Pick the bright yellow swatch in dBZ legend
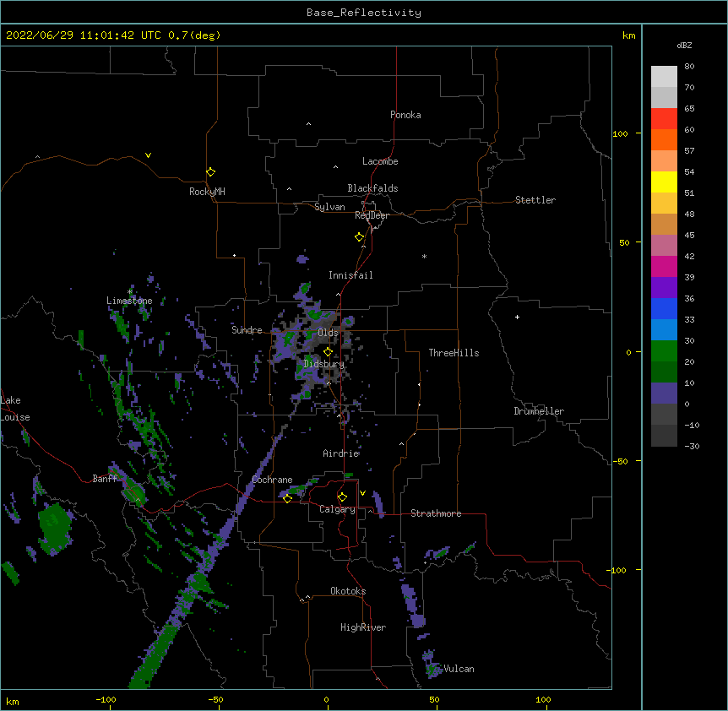The image size is (728, 711). [664, 182]
